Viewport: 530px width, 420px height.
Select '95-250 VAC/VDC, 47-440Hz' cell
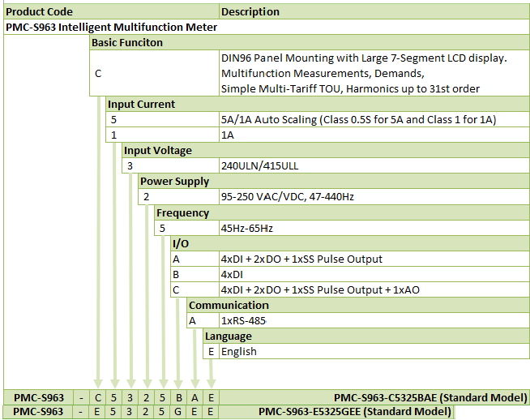374,197
